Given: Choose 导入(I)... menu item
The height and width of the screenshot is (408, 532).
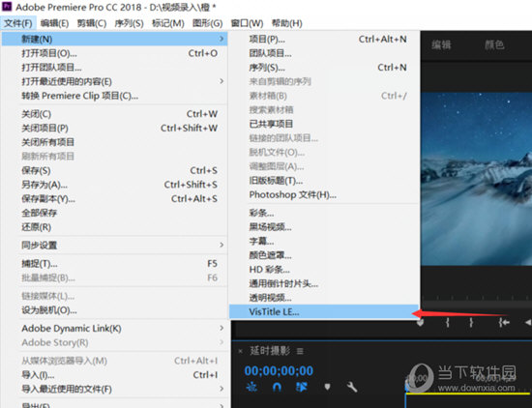Looking at the screenshot, I should coord(114,375).
